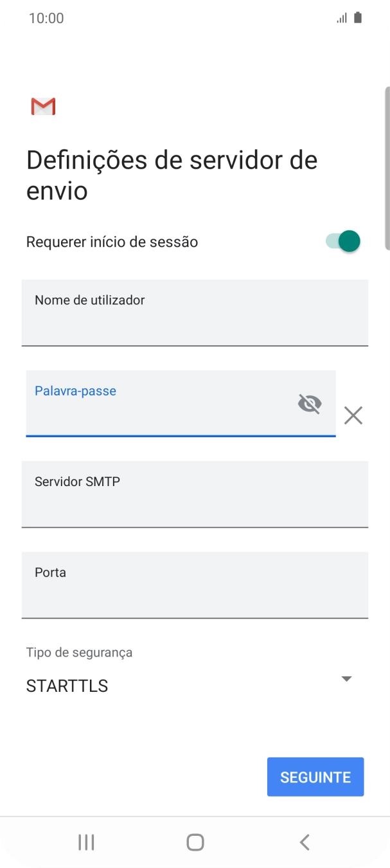Toggle password visibility off
This screenshot has width=390, height=868.
click(310, 404)
